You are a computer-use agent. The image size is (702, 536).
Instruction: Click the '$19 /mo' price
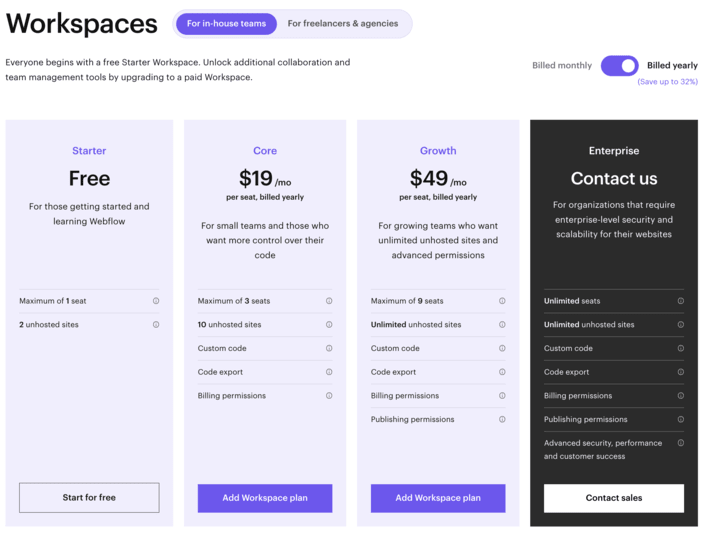tap(265, 179)
